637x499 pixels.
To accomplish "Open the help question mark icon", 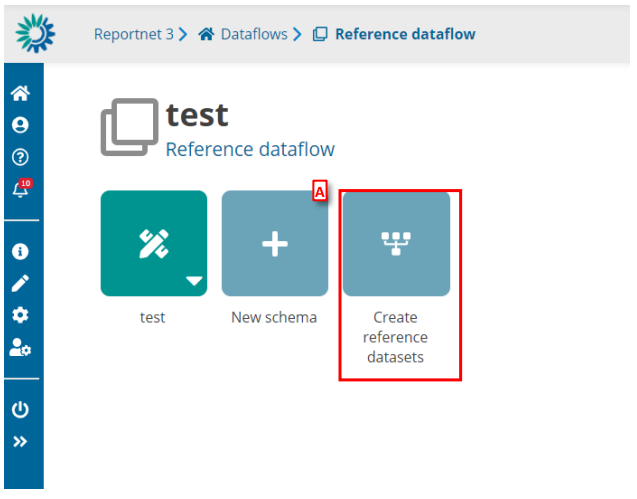I will click(x=20, y=157).
